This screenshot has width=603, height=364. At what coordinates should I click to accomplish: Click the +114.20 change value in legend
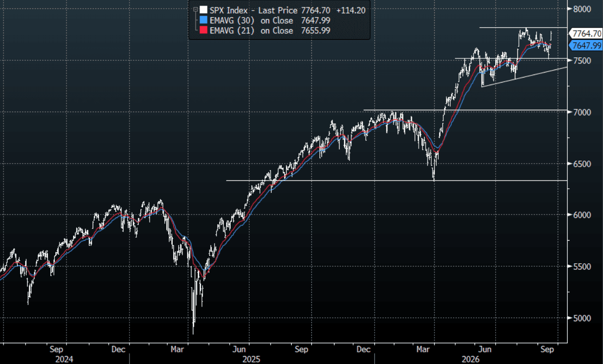pyautogui.click(x=350, y=11)
